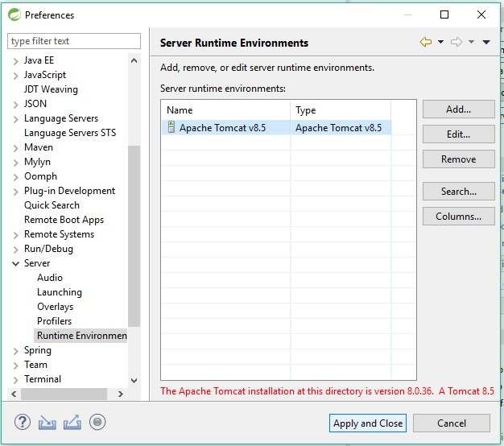
Task: Select Language Servers STS item
Action: click(70, 133)
